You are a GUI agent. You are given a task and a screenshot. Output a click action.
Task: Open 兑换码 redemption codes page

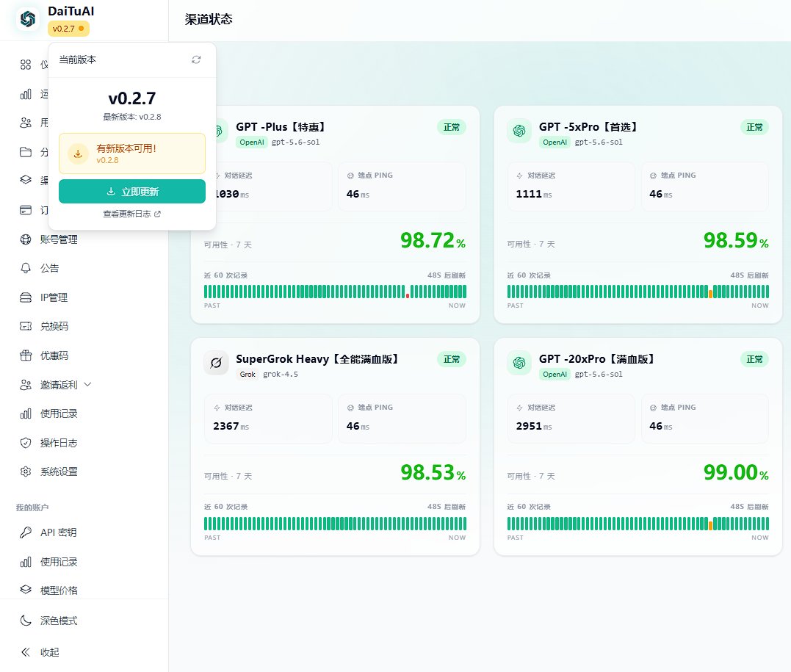pyautogui.click(x=54, y=326)
